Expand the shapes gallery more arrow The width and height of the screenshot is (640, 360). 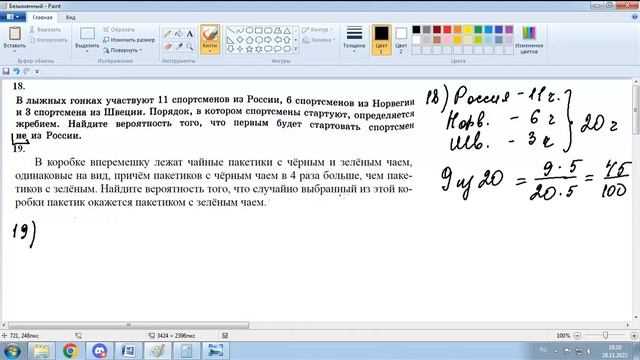coord(296,49)
